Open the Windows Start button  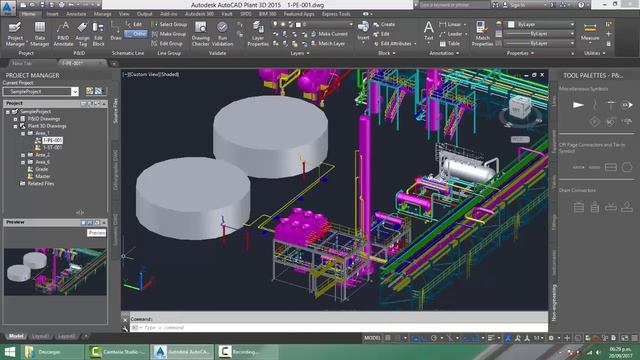[x=9, y=352]
